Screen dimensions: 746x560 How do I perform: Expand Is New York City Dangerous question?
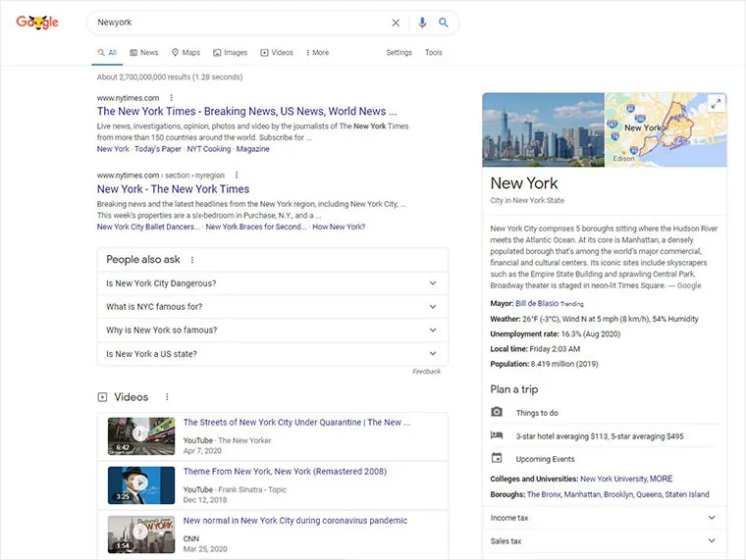pos(273,283)
